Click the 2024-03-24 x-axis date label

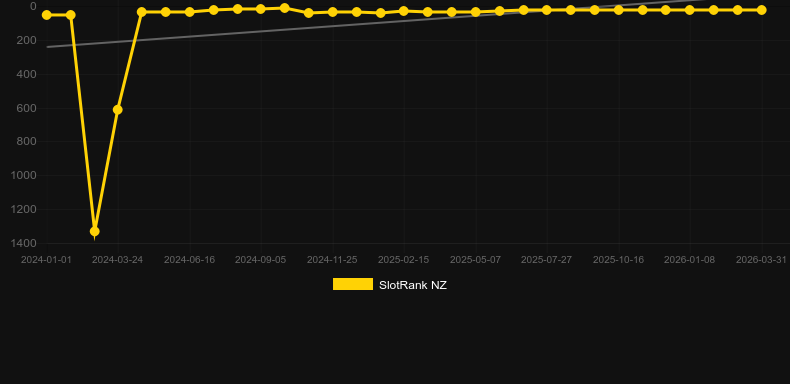coord(117,260)
